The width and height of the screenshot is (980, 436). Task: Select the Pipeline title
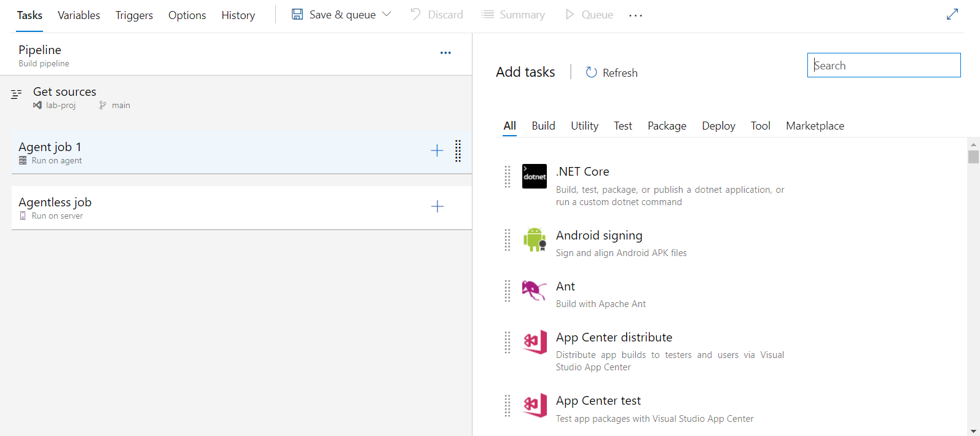pyautogui.click(x=40, y=50)
